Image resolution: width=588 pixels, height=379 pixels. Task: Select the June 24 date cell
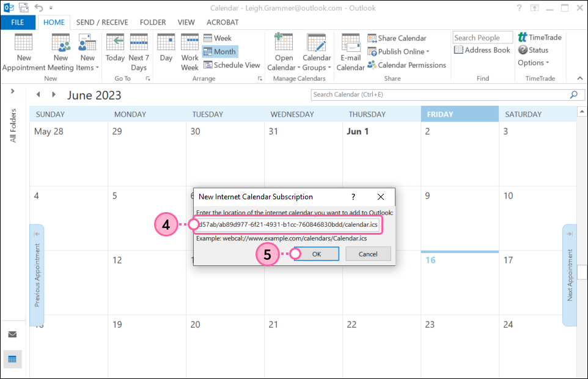click(538, 347)
